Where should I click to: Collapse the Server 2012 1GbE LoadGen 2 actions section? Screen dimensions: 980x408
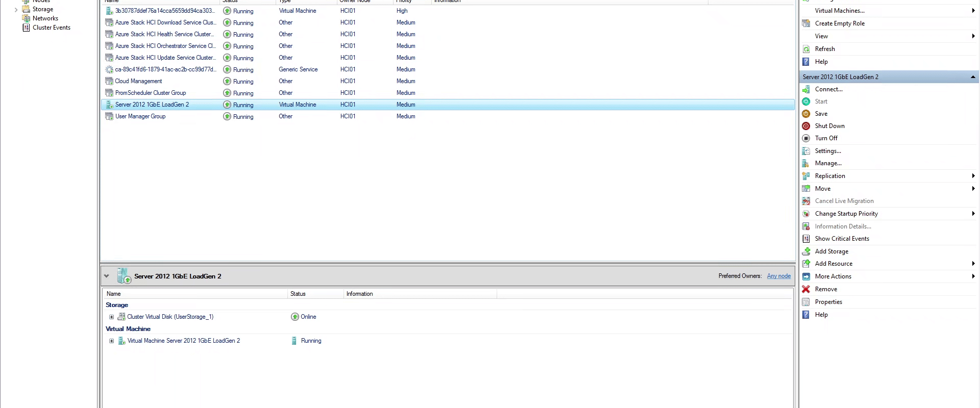coord(973,77)
